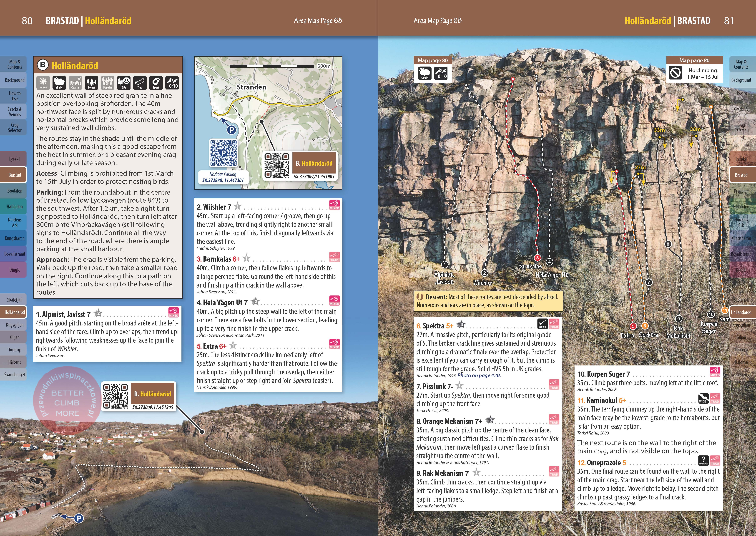
Task: Click the 0:10 approach time footprints icon
Action: tap(172, 83)
